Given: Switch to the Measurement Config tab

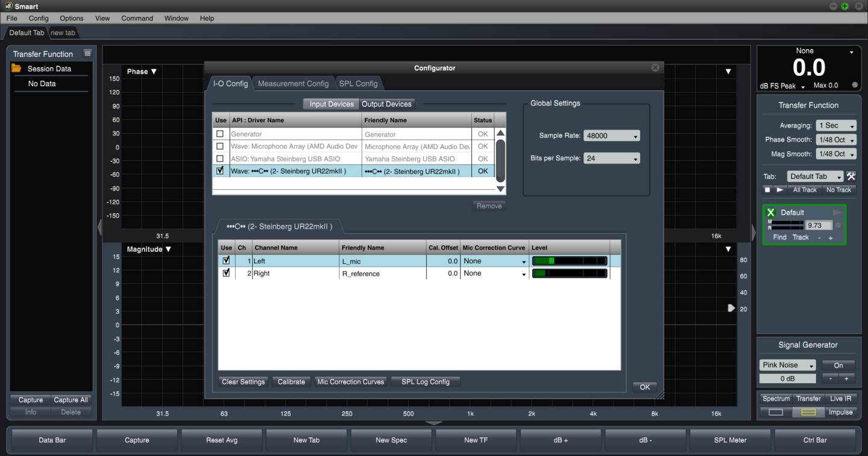Looking at the screenshot, I should [x=294, y=83].
